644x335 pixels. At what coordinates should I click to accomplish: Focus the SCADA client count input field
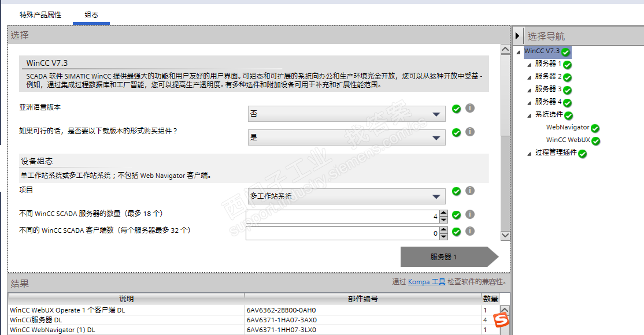(x=343, y=233)
